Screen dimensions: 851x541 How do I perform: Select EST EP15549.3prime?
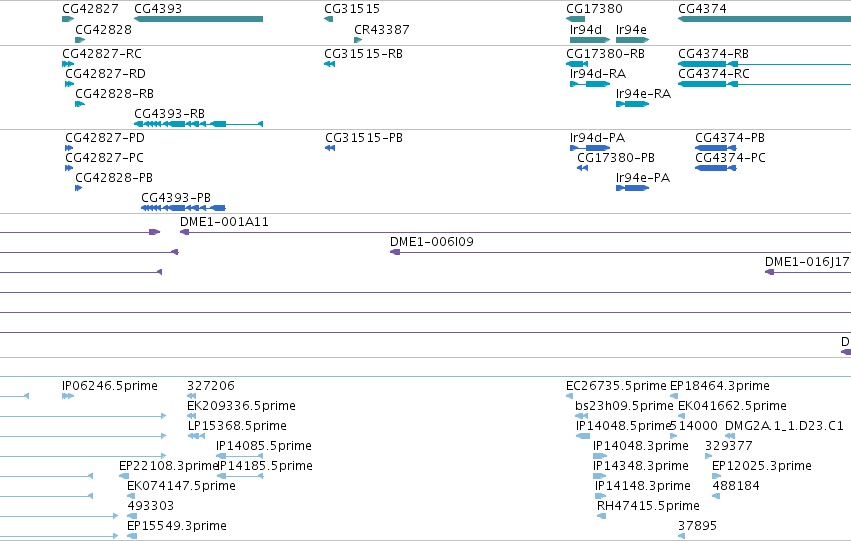(132, 536)
